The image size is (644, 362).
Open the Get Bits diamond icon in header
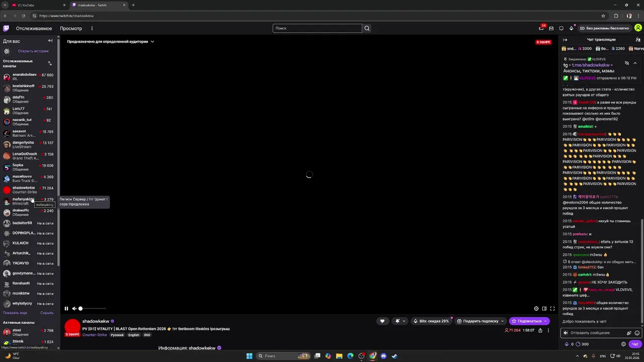(x=571, y=28)
